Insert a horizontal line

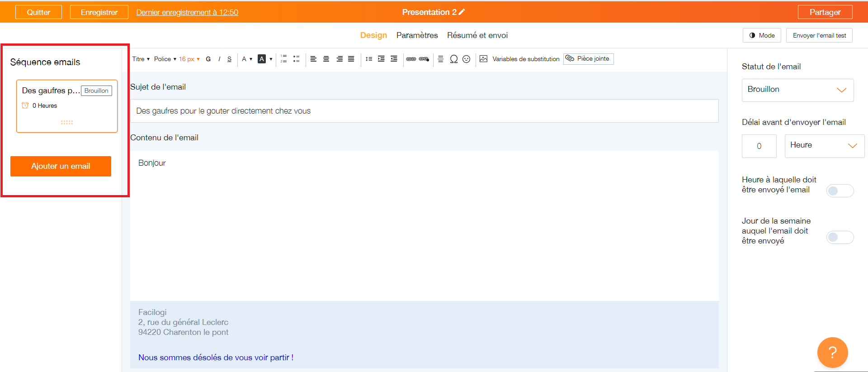click(x=441, y=59)
